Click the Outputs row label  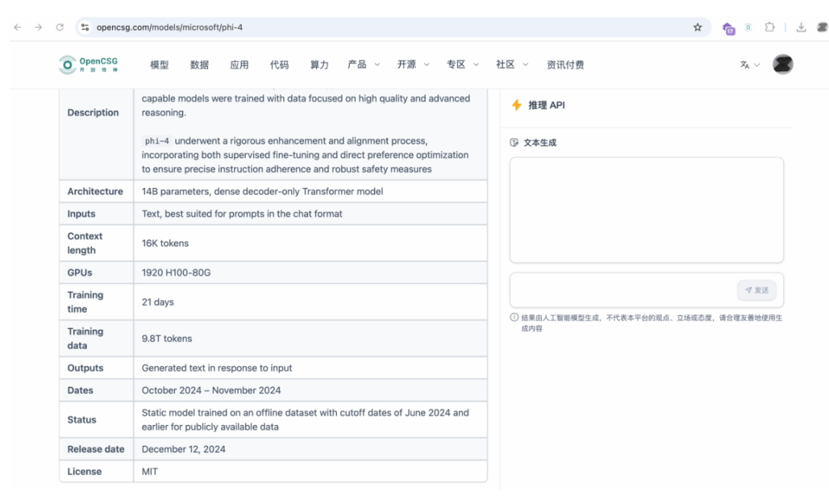pyautogui.click(x=85, y=368)
